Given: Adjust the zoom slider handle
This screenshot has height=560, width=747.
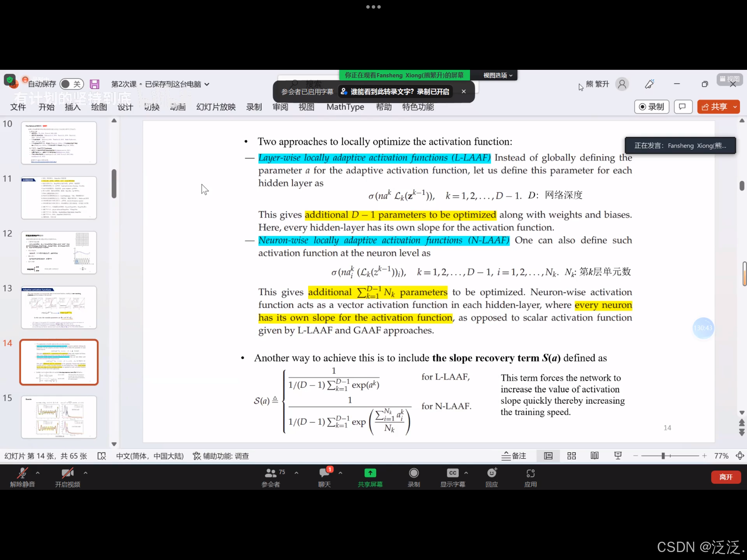Looking at the screenshot, I should [x=663, y=456].
